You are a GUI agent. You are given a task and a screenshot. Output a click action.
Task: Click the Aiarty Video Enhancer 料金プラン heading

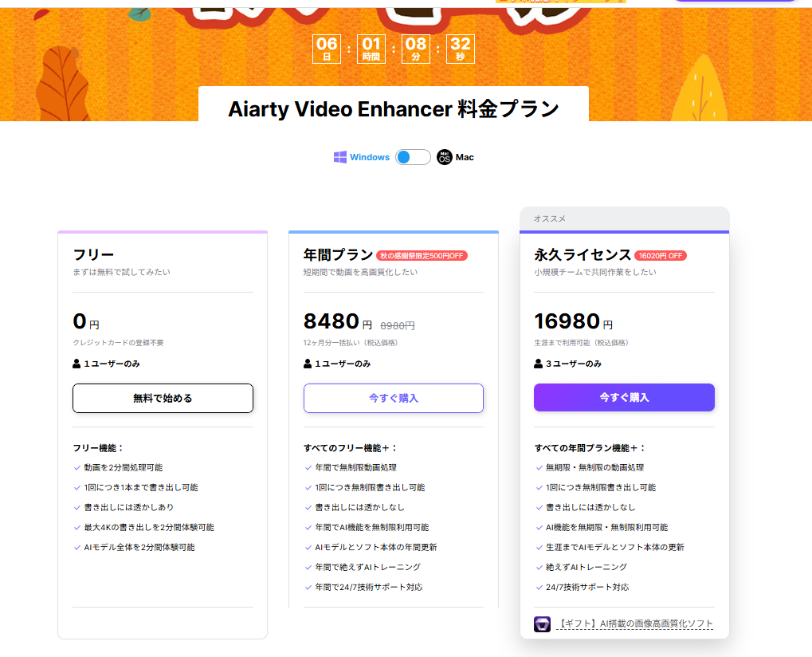[394, 109]
